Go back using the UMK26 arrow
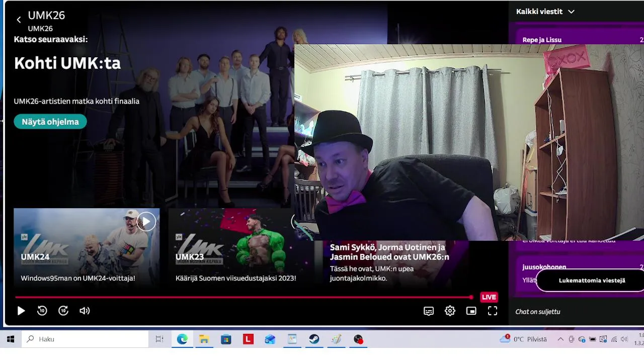 coord(19,20)
